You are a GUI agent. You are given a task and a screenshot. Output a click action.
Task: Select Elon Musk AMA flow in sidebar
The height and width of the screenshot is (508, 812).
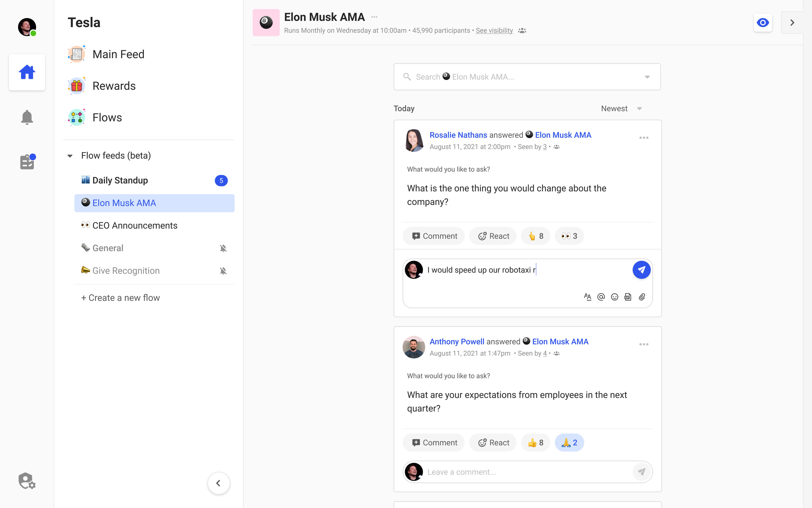[x=154, y=203]
